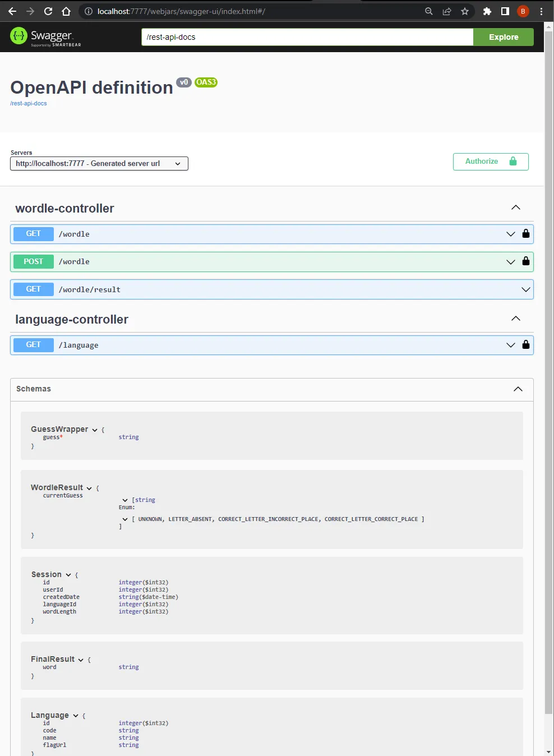Screen dimensions: 554x756
Task: Collapse the Schemas section
Action: (x=517, y=389)
